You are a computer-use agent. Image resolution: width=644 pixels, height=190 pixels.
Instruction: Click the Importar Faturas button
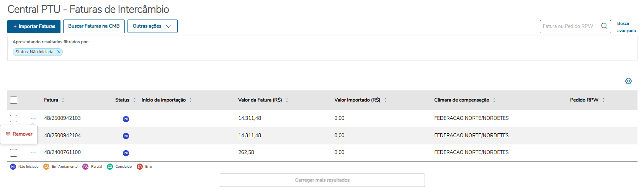[34, 26]
